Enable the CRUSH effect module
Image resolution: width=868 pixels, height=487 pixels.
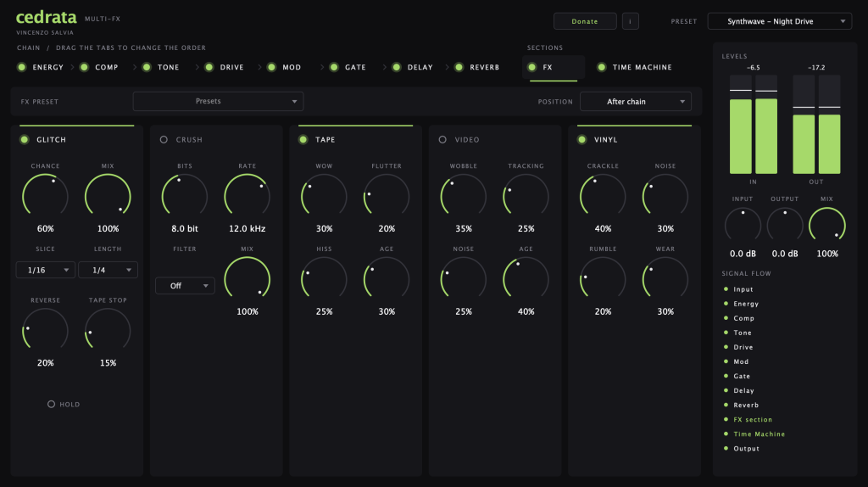tap(164, 140)
